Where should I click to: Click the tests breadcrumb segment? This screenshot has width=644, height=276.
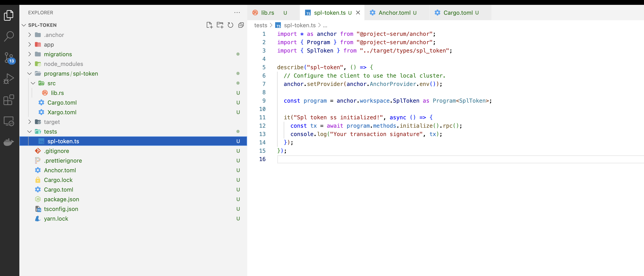coord(260,25)
